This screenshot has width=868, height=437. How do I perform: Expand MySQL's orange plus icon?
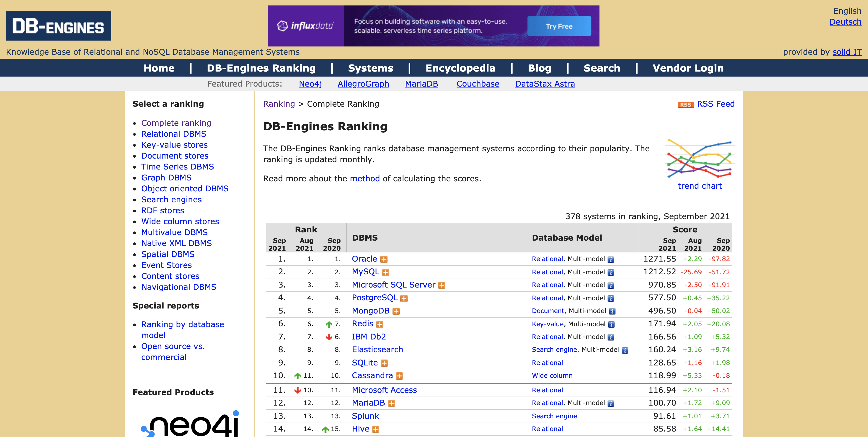pos(385,272)
